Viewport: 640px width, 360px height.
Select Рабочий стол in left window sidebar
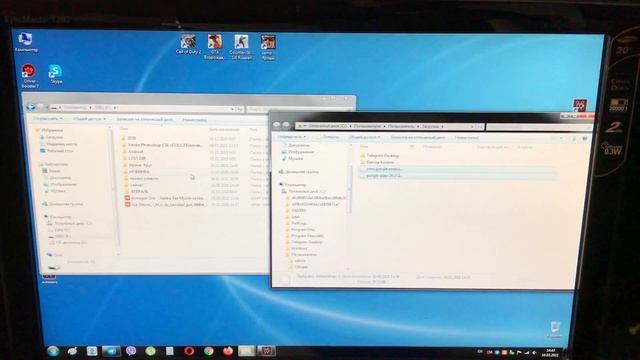[x=57, y=151]
